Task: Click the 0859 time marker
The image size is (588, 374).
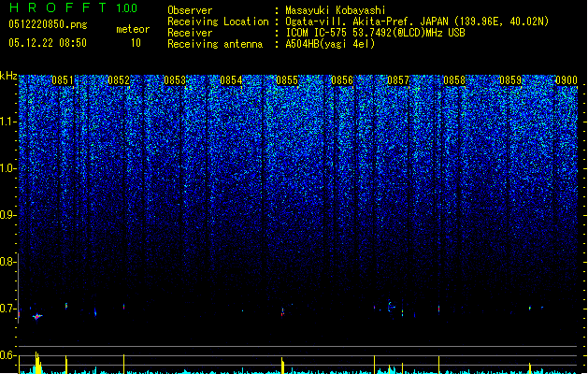Action: (510, 80)
